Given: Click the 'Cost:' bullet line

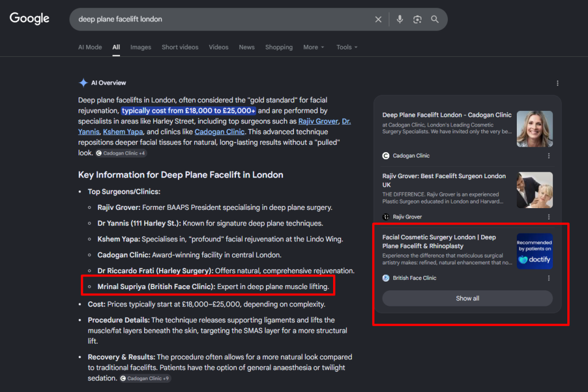Looking at the screenshot, I should pyautogui.click(x=207, y=305).
